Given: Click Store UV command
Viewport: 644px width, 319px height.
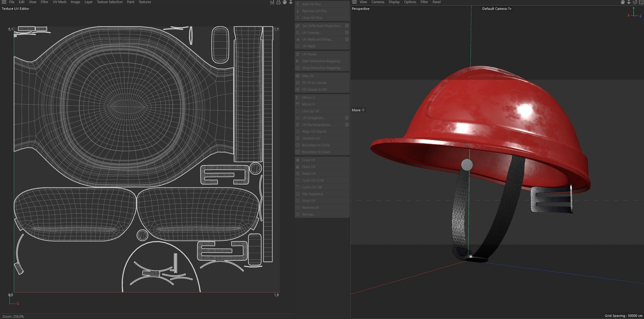Looking at the screenshot, I should 322,201.
